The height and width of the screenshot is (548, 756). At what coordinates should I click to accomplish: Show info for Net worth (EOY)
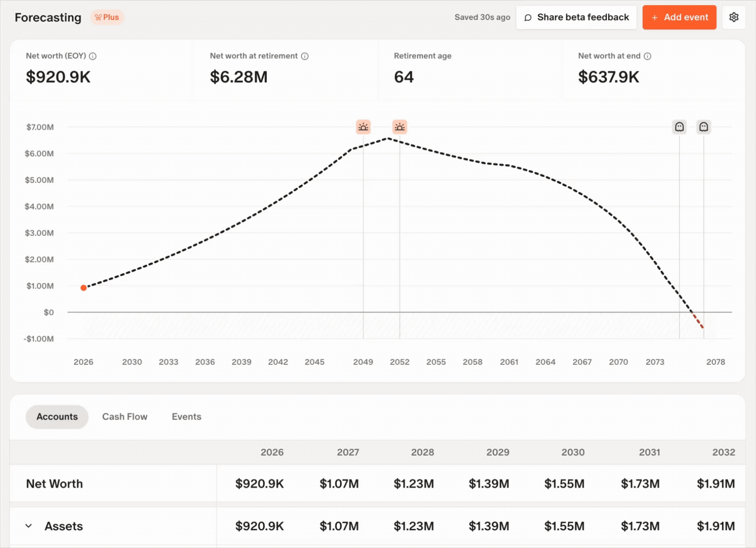pos(93,56)
